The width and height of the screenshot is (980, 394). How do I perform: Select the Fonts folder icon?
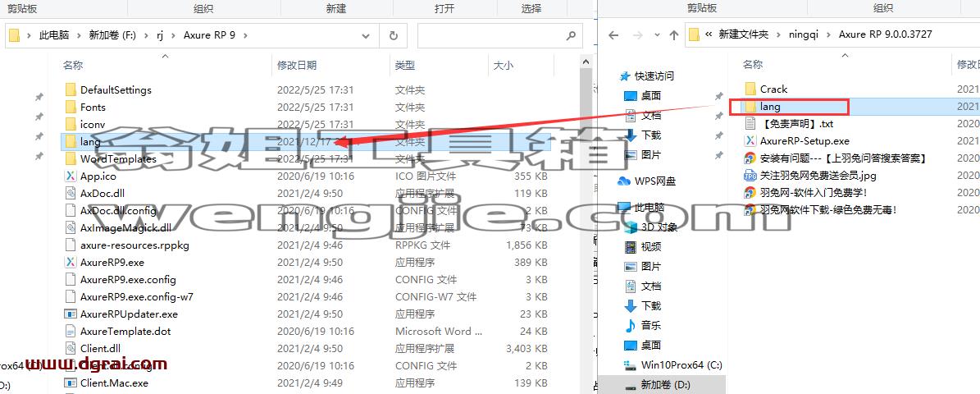71,108
